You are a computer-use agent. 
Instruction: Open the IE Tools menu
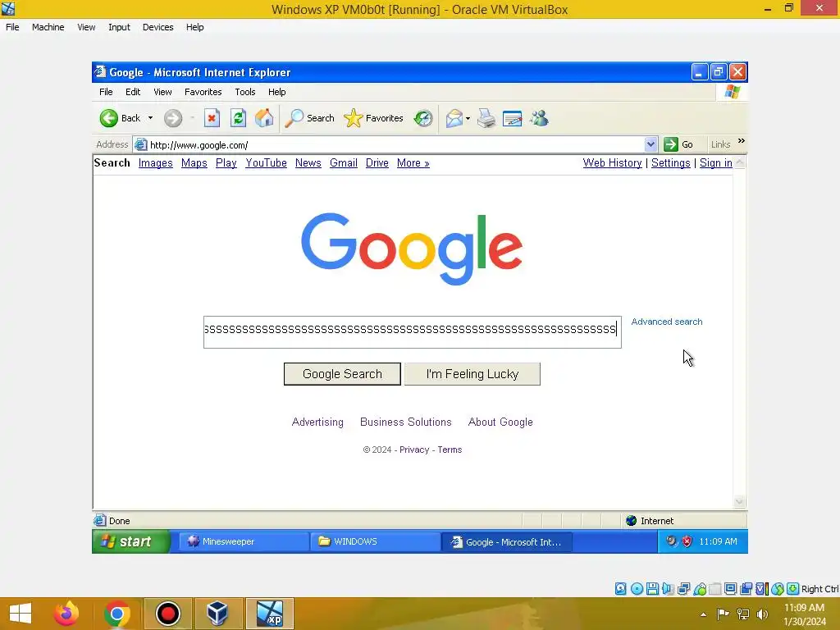(244, 92)
